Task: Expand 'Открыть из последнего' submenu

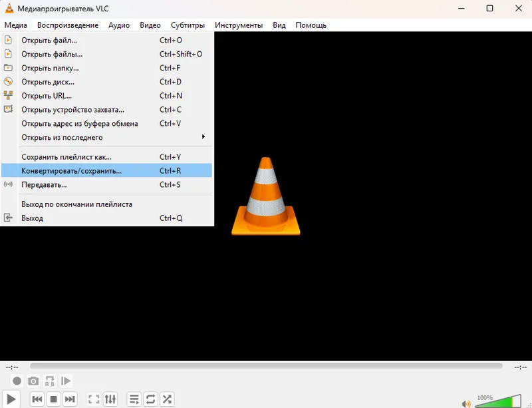Action: pyautogui.click(x=107, y=138)
